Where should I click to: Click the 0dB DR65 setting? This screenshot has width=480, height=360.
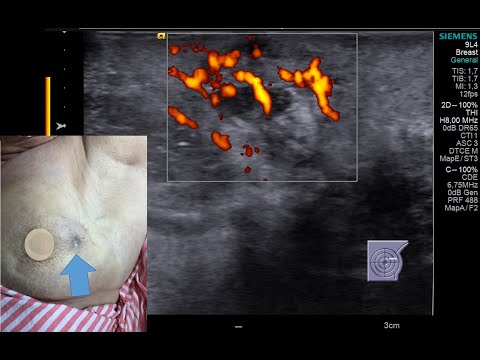pyautogui.click(x=460, y=128)
